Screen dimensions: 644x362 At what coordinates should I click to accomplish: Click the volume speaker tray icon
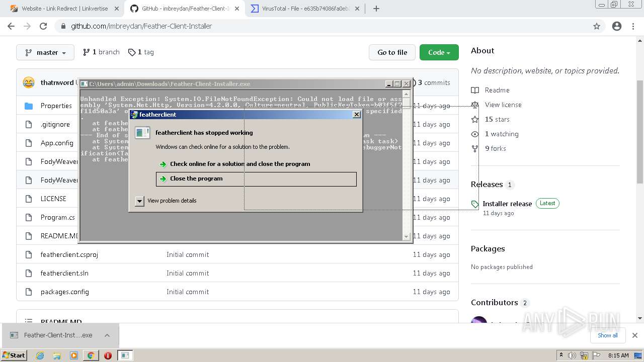pyautogui.click(x=572, y=355)
